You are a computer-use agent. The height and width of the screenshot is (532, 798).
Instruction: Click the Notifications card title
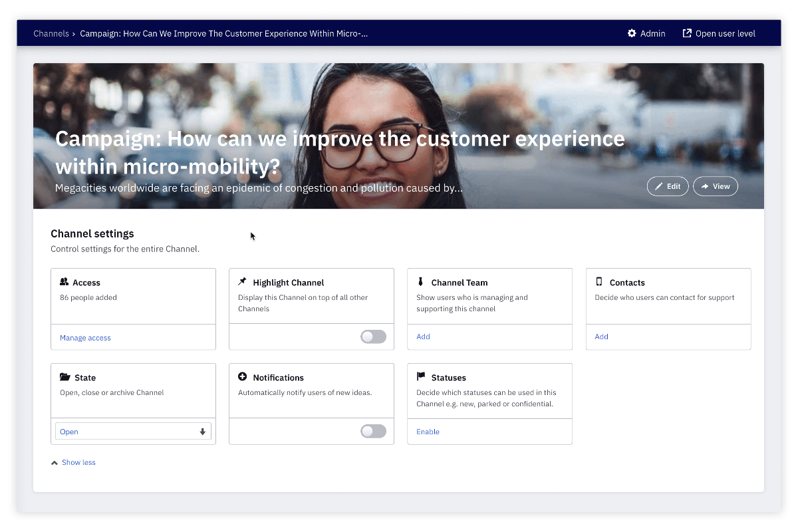(278, 378)
